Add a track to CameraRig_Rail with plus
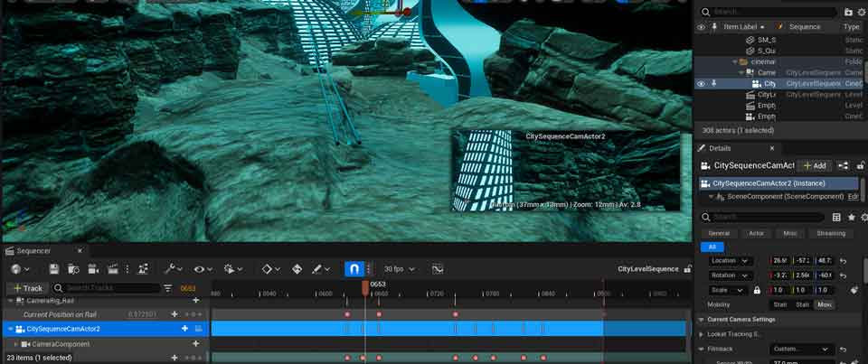Image resolution: width=868 pixels, height=364 pixels. 195,301
